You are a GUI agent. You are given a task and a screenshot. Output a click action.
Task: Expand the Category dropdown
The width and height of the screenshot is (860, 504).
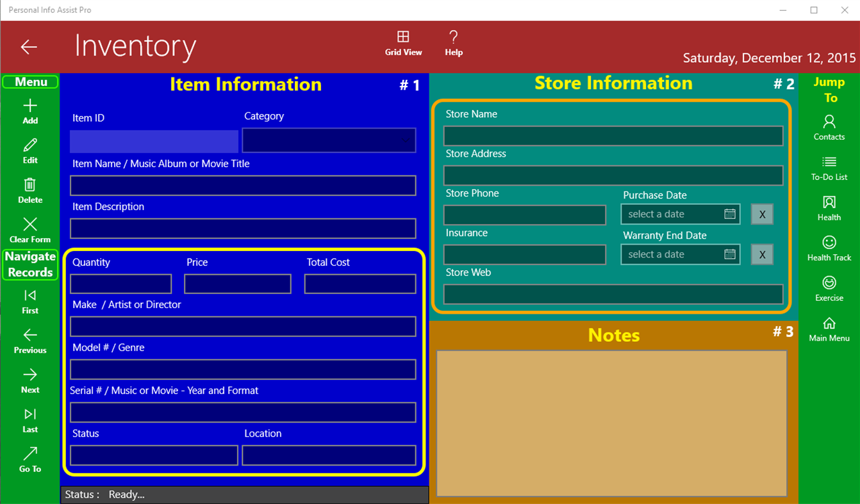coord(406,140)
